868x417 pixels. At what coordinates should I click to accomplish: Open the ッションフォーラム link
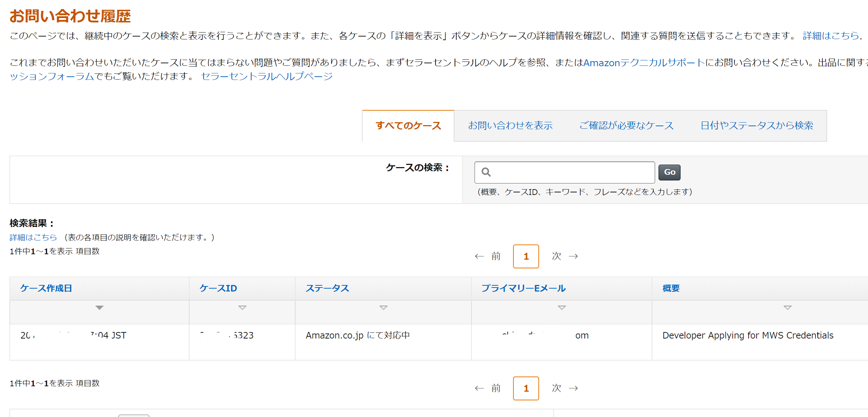(x=52, y=76)
